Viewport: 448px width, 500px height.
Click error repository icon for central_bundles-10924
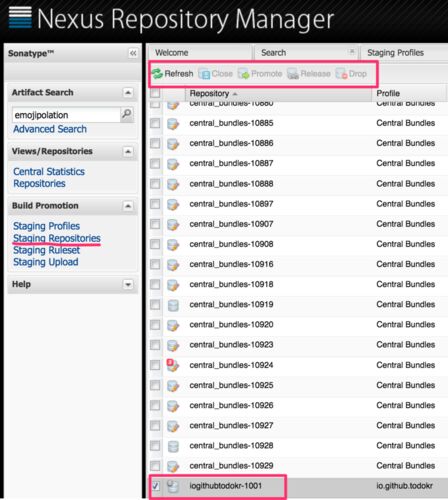(173, 365)
